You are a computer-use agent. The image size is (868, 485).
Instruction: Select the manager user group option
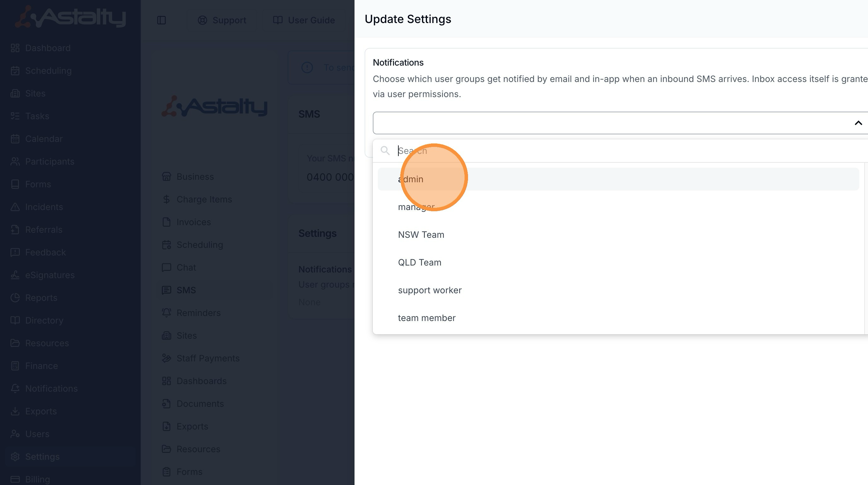[x=618, y=207]
